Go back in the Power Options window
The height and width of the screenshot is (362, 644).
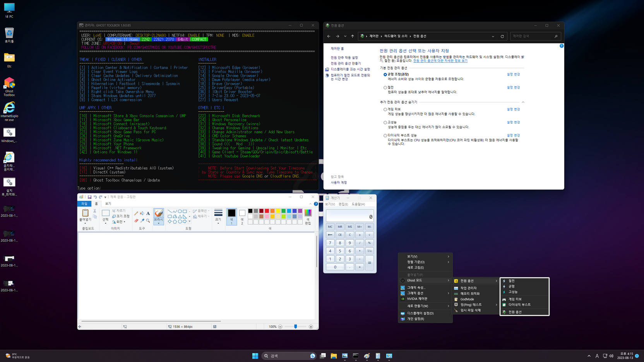(329, 36)
